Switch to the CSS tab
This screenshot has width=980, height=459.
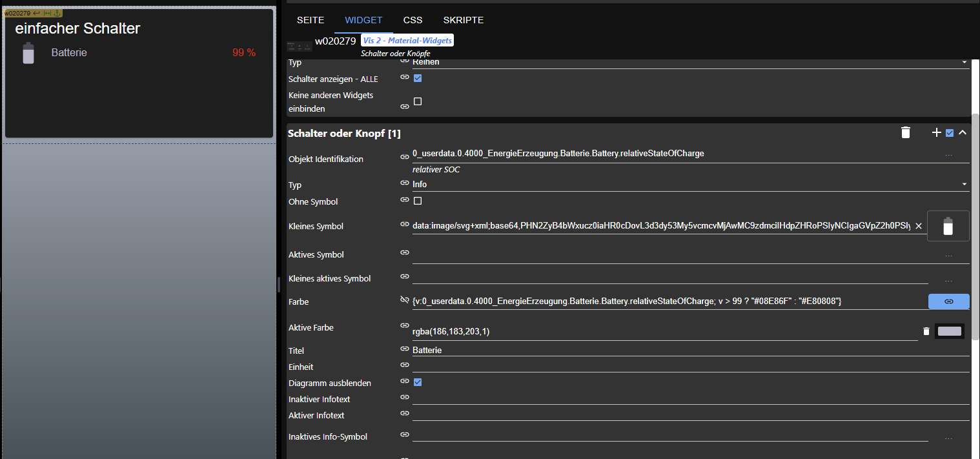413,20
